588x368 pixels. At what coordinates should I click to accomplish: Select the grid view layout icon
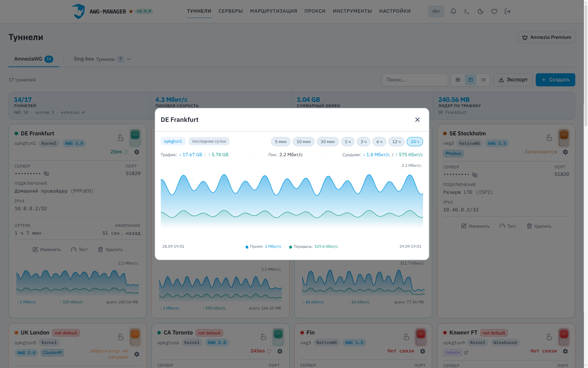458,80
